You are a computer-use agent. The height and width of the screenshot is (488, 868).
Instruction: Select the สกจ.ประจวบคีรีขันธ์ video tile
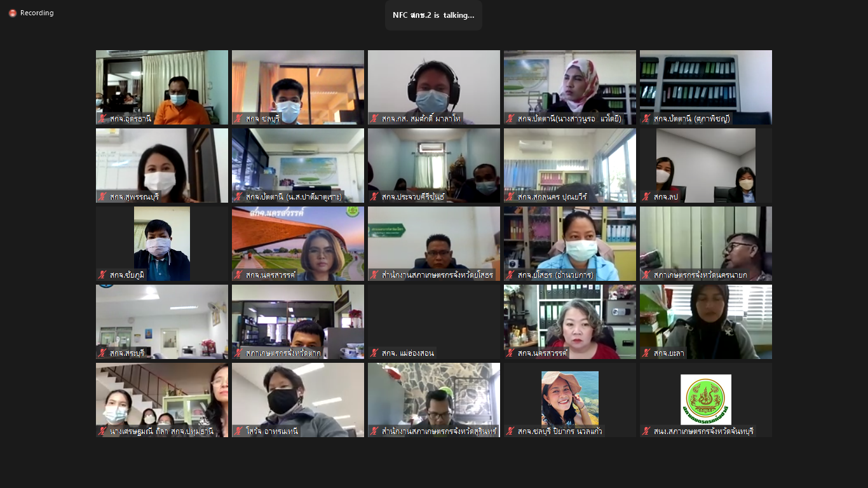[x=434, y=165]
